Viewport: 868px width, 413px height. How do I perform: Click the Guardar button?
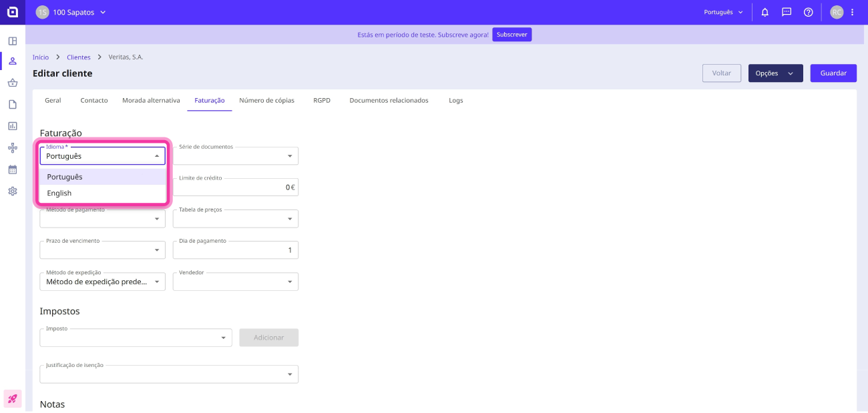833,73
